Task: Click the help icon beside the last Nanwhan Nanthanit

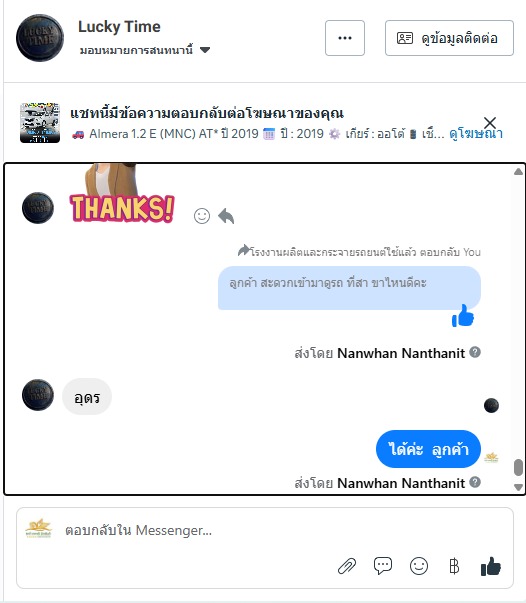Action: (x=475, y=482)
